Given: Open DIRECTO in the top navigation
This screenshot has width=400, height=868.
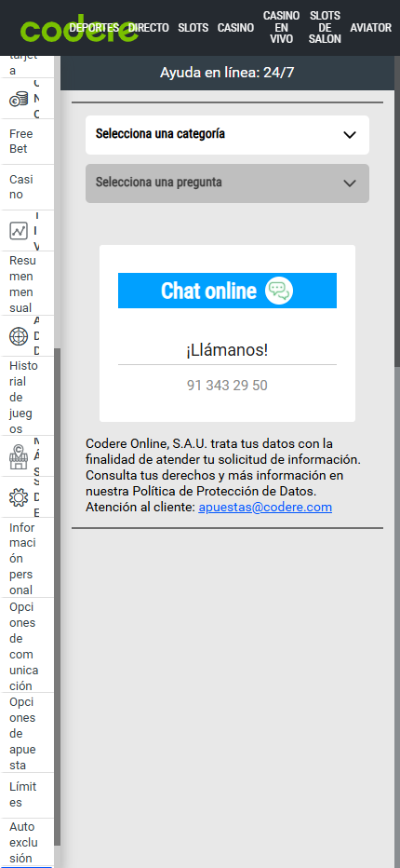Looking at the screenshot, I should point(148,28).
